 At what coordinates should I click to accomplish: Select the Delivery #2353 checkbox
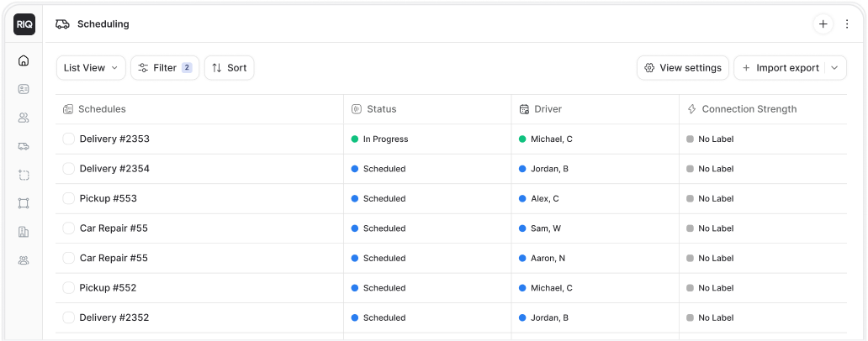[69, 139]
